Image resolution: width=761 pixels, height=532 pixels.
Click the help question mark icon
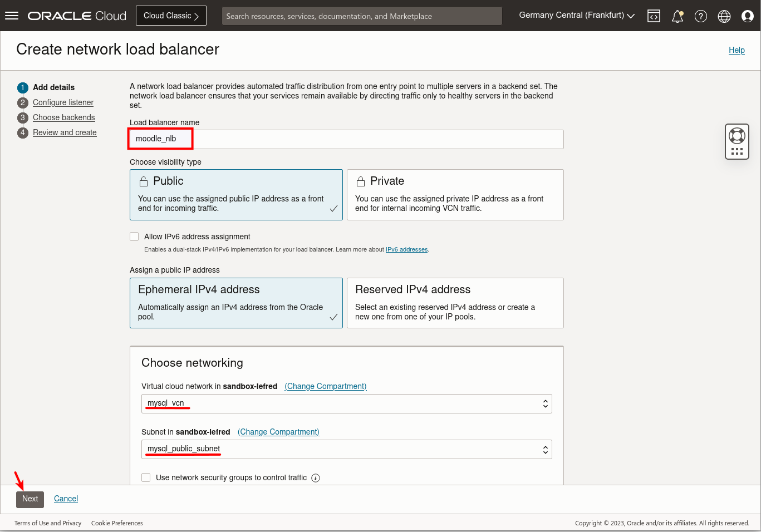[700, 16]
